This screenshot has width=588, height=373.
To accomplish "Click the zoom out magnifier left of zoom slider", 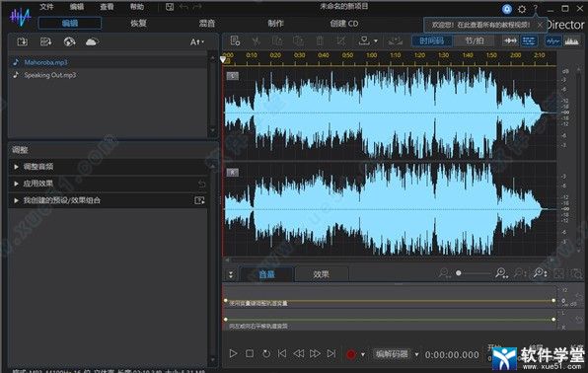I will [445, 273].
